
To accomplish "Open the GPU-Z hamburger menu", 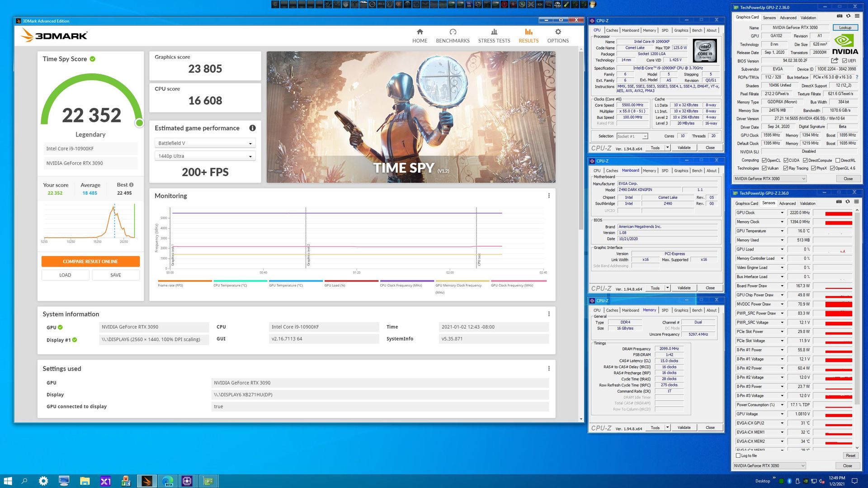I will click(857, 16).
